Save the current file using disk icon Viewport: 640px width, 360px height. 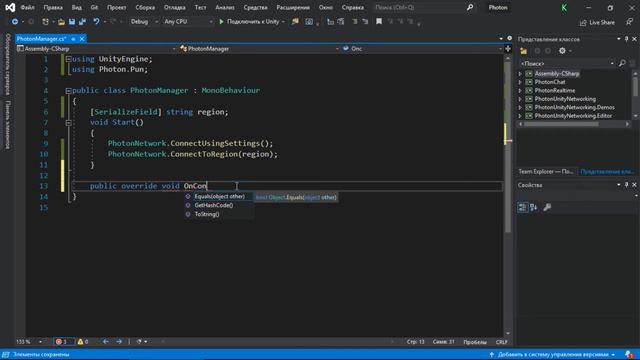(x=72, y=22)
